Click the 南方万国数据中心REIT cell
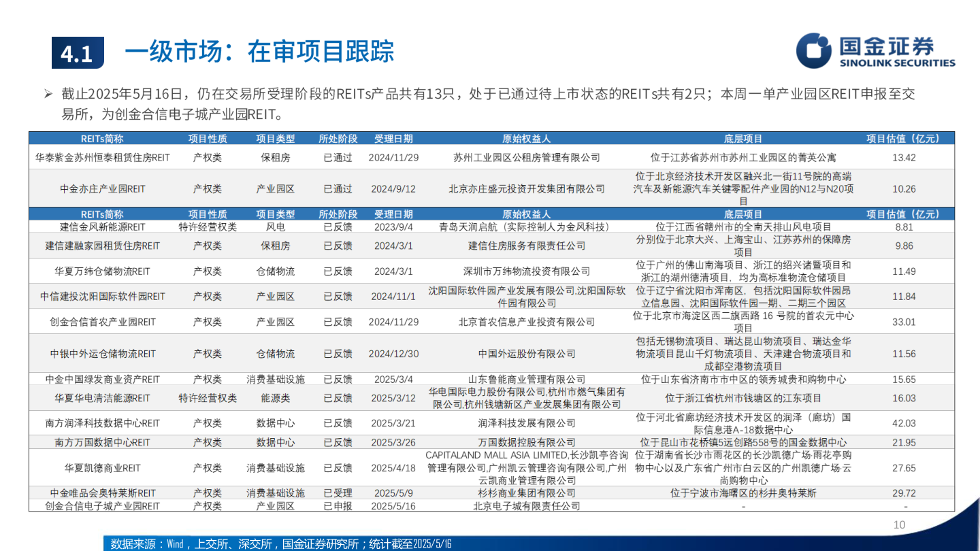The image size is (980, 551). pyautogui.click(x=103, y=443)
